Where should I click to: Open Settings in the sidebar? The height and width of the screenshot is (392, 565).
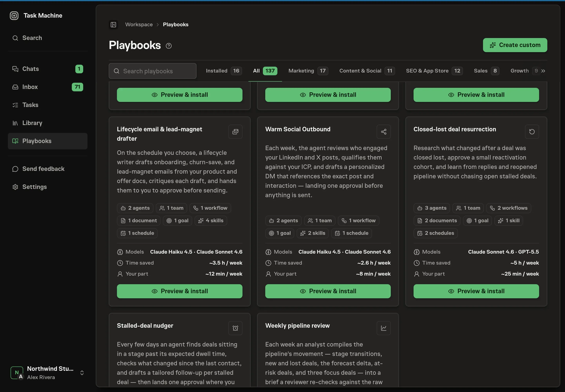coord(48,187)
